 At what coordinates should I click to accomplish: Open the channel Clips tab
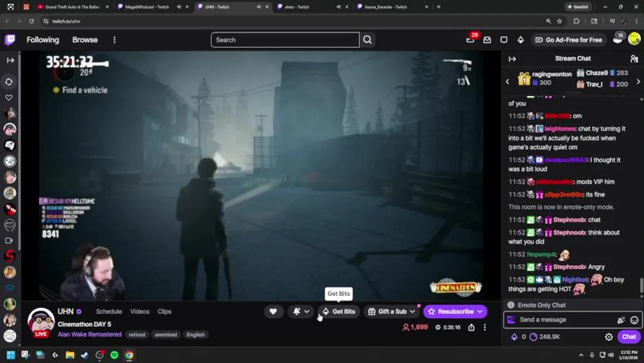click(164, 312)
